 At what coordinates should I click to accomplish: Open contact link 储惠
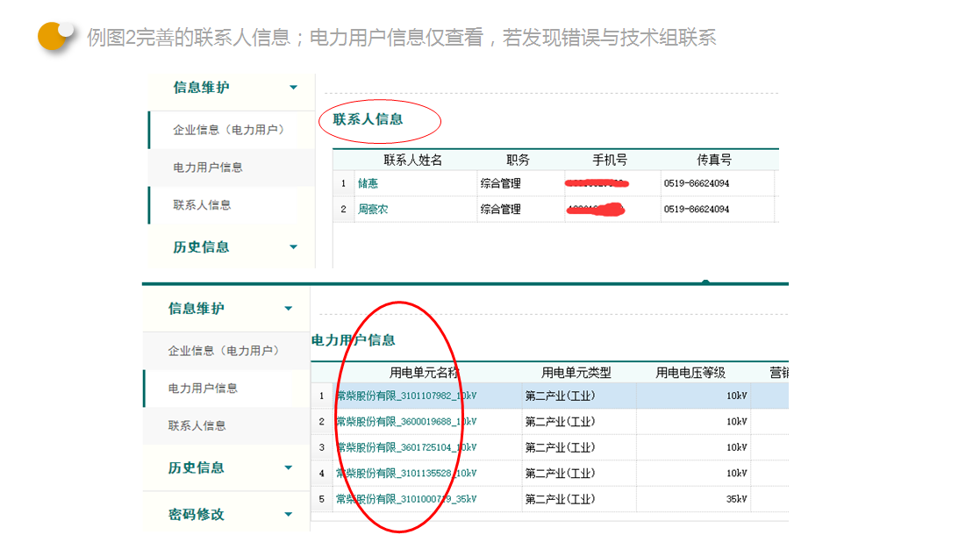click(x=367, y=184)
